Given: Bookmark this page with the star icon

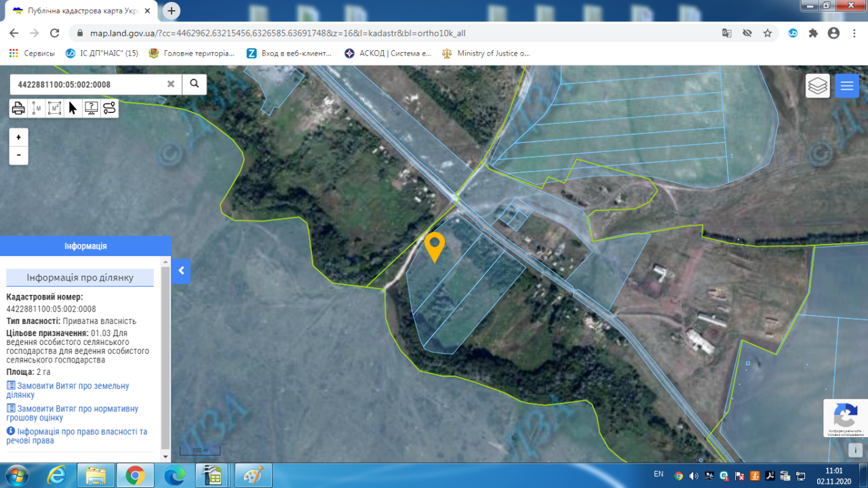Looking at the screenshot, I should (768, 33).
